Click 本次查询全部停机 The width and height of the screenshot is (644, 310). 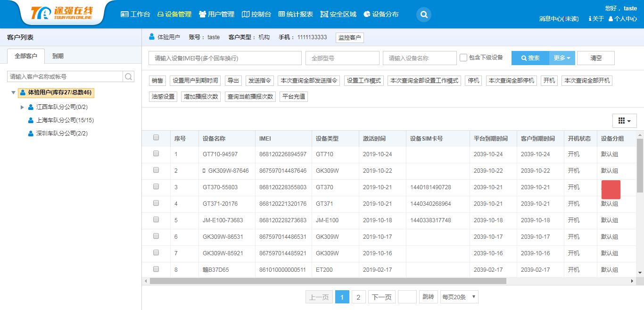click(x=512, y=81)
